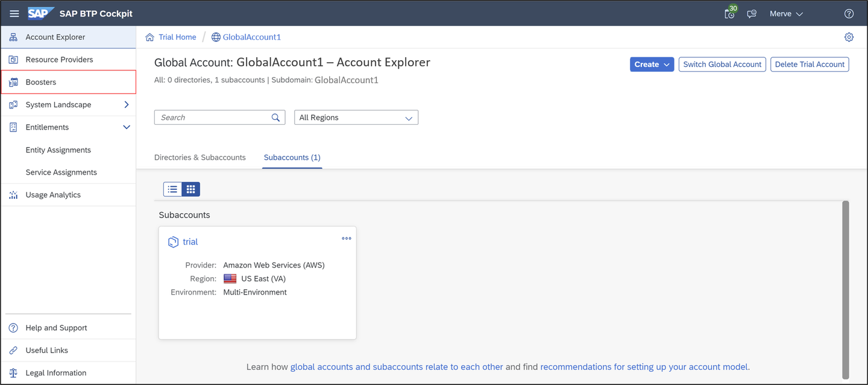Image resolution: width=868 pixels, height=385 pixels.
Task: Select the Directories & Subaccounts tab
Action: click(x=200, y=157)
